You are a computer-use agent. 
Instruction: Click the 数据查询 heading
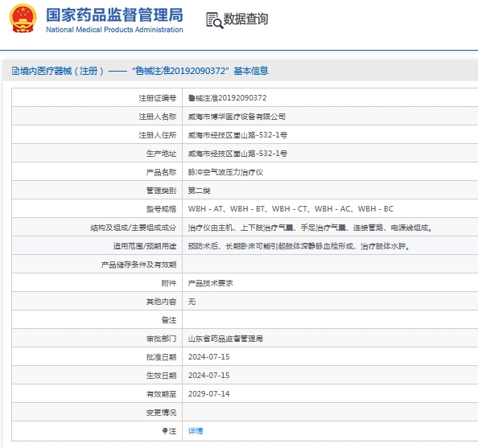click(x=245, y=18)
